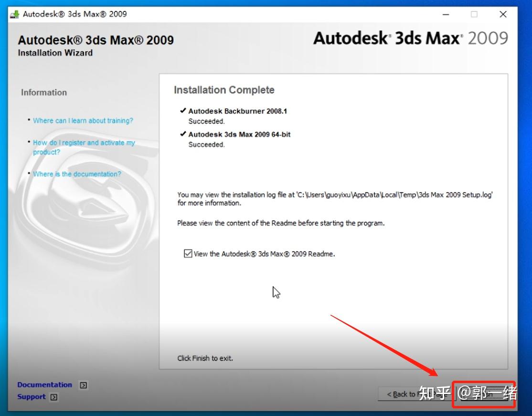Image resolution: width=532 pixels, height=416 pixels.
Task: Close the Autodesk 3ds Max 2009 installer window
Action: pos(503,14)
